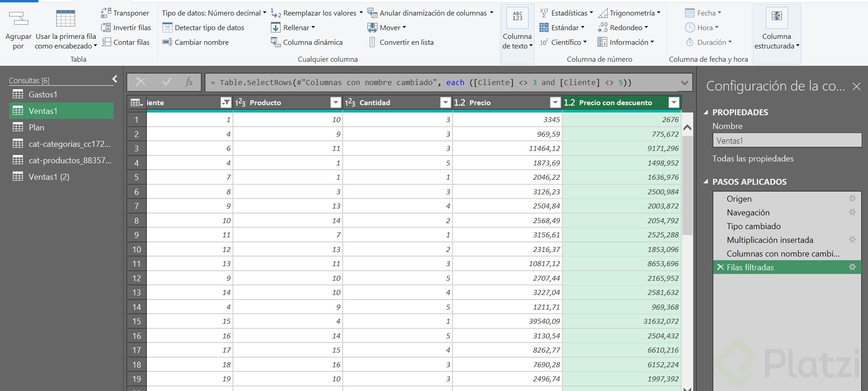Image resolution: width=868 pixels, height=391 pixels.
Task: Click Convertir en lista icon
Action: click(x=372, y=42)
